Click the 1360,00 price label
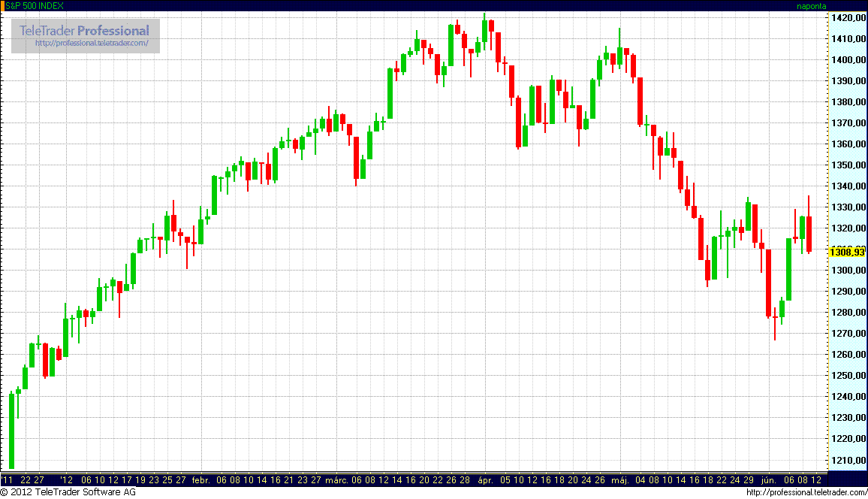 [x=848, y=144]
